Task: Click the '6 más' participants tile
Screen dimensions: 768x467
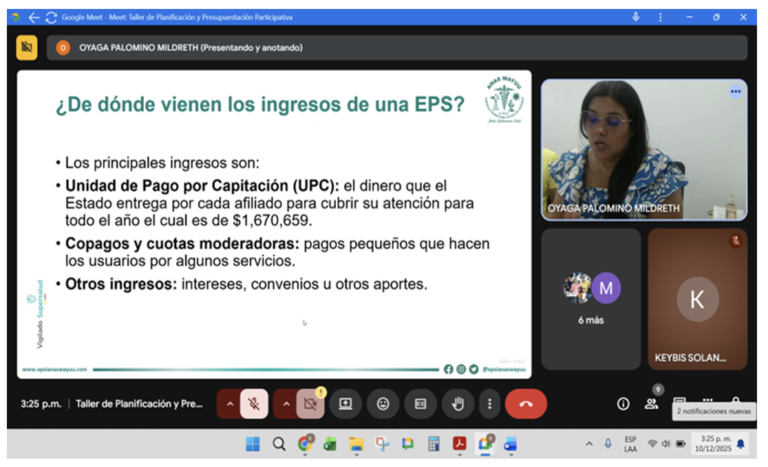Action: [591, 299]
